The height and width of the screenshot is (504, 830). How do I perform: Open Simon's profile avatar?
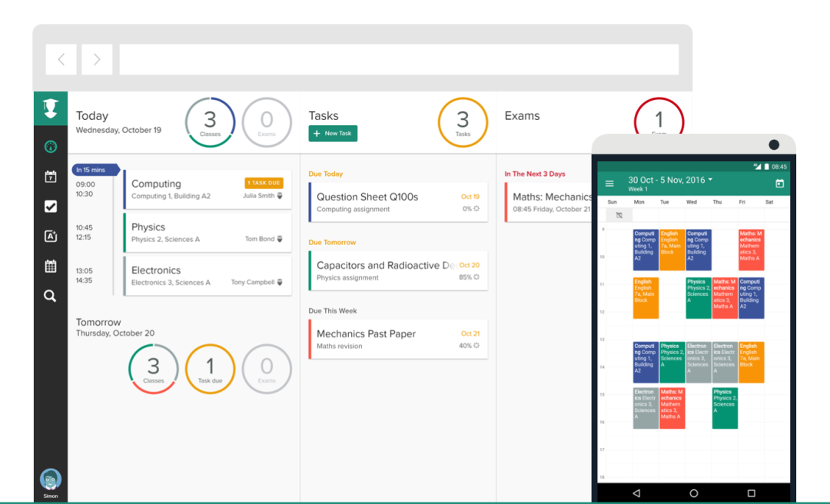click(x=51, y=479)
